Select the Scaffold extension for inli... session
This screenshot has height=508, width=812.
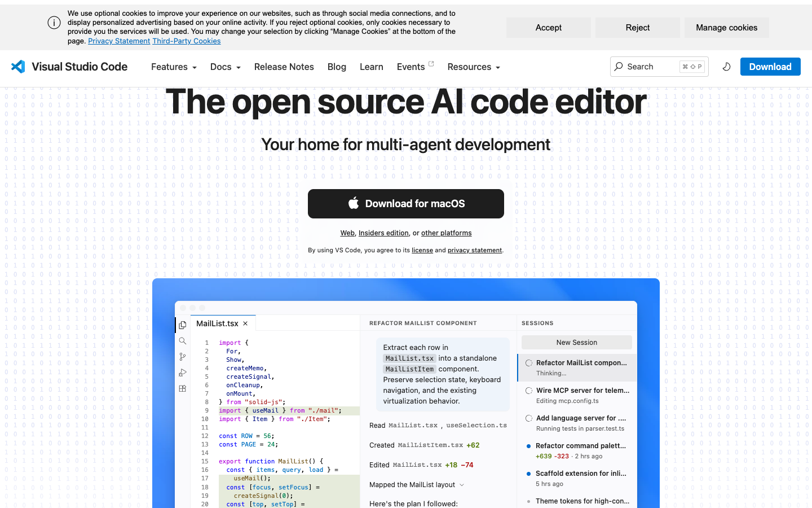(x=577, y=478)
